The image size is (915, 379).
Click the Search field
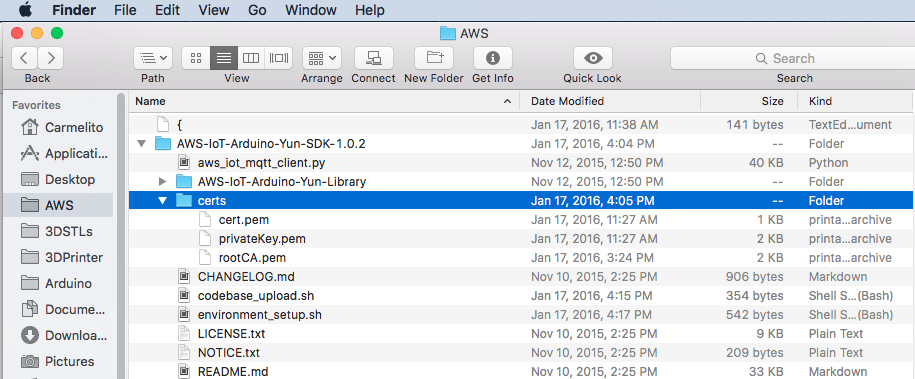coord(792,58)
